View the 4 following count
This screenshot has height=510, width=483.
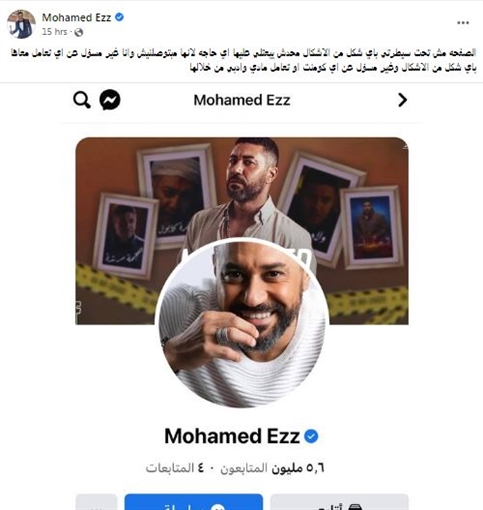pos(175,468)
